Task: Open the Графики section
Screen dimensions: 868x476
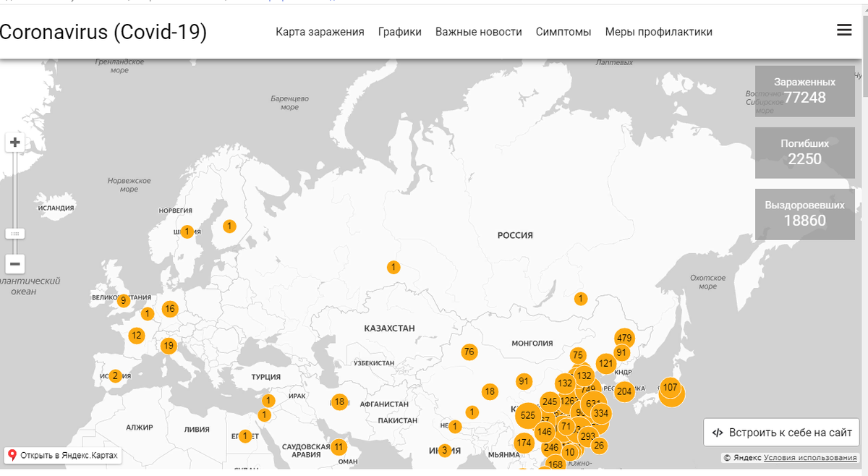Action: (x=399, y=31)
